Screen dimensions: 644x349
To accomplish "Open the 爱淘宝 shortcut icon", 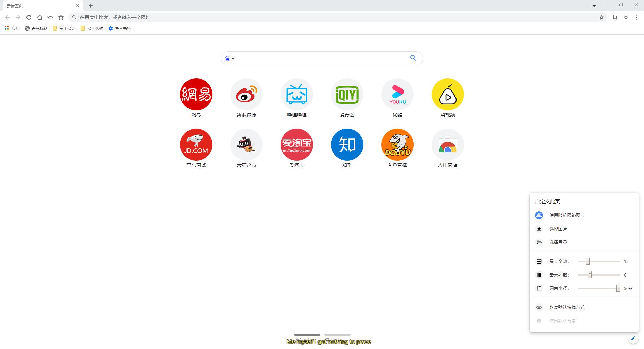I will pyautogui.click(x=297, y=145).
